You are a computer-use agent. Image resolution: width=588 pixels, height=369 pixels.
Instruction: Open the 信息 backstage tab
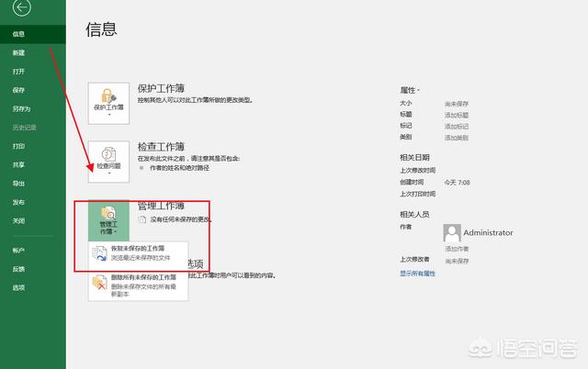pyautogui.click(x=33, y=34)
